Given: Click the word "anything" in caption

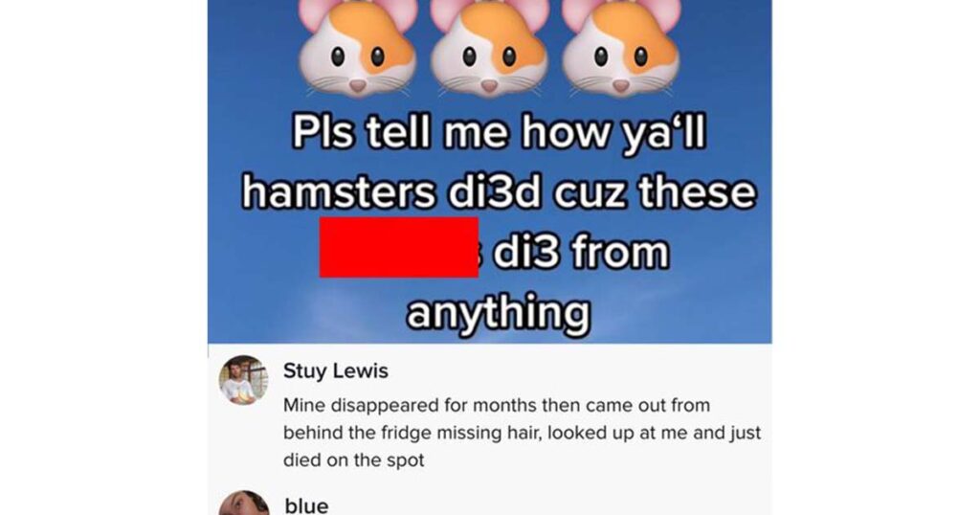Looking at the screenshot, I should [499, 312].
